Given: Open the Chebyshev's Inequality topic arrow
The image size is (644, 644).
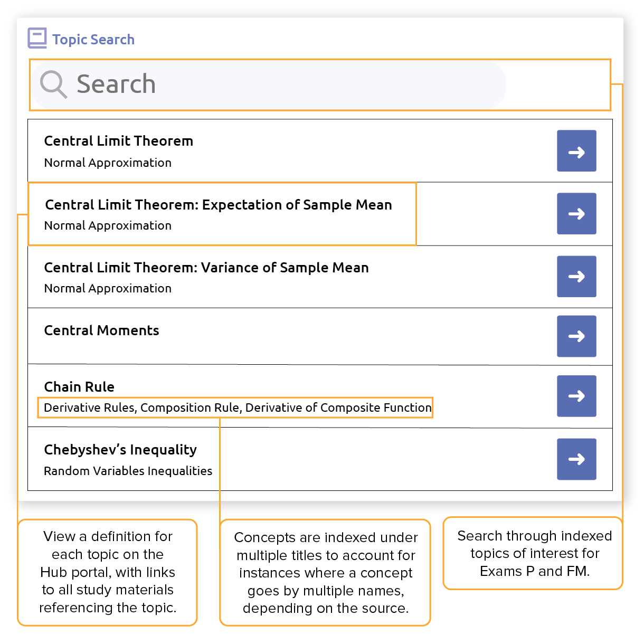Looking at the screenshot, I should click(576, 459).
